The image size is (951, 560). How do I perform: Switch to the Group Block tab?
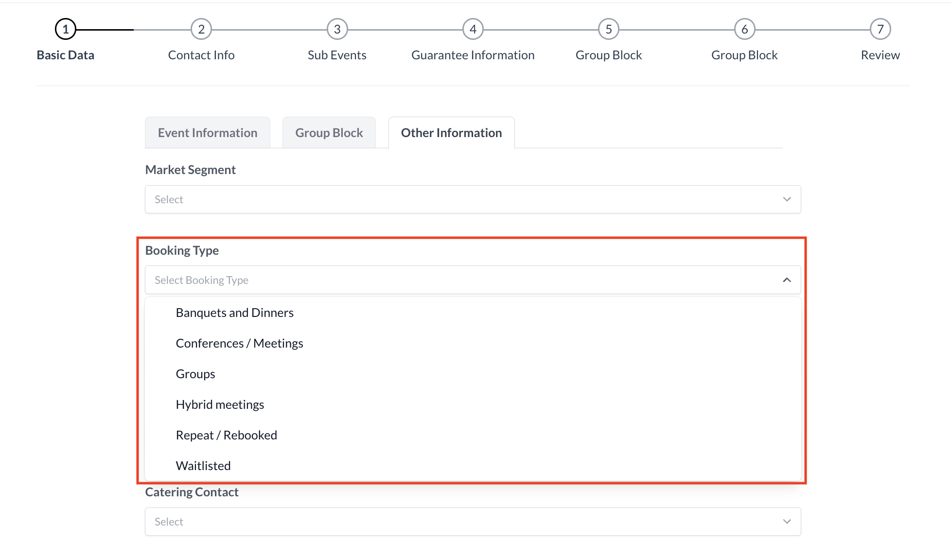(329, 132)
